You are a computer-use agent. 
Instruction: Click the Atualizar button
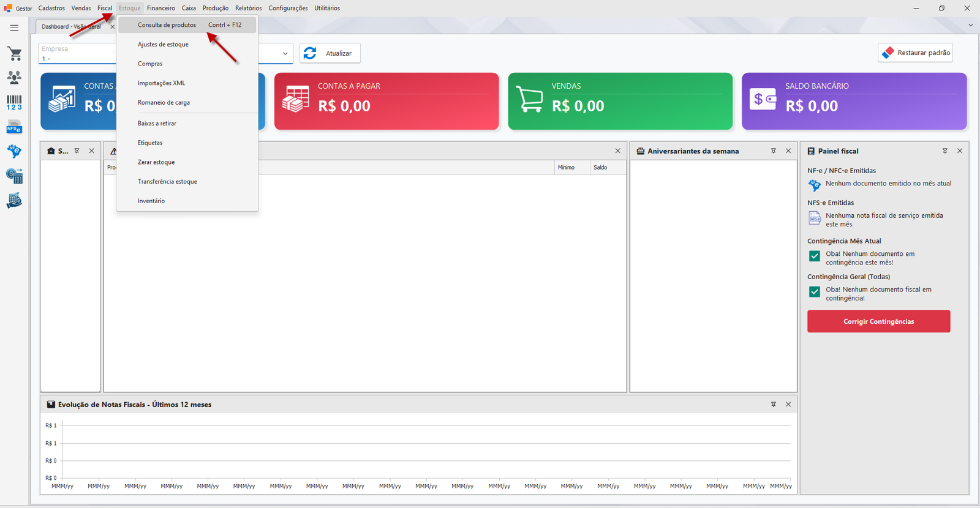330,53
